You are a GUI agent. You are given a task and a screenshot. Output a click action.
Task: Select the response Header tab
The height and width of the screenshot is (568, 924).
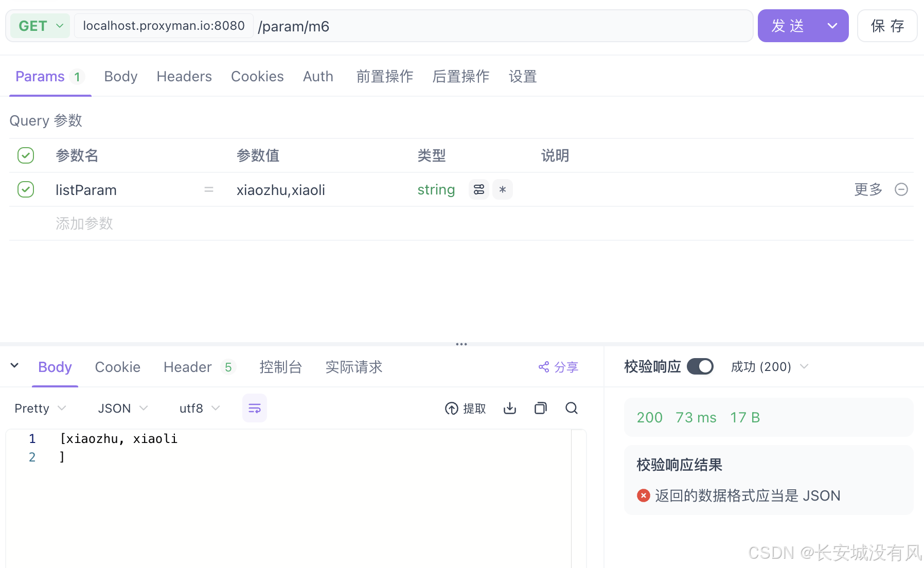point(199,367)
